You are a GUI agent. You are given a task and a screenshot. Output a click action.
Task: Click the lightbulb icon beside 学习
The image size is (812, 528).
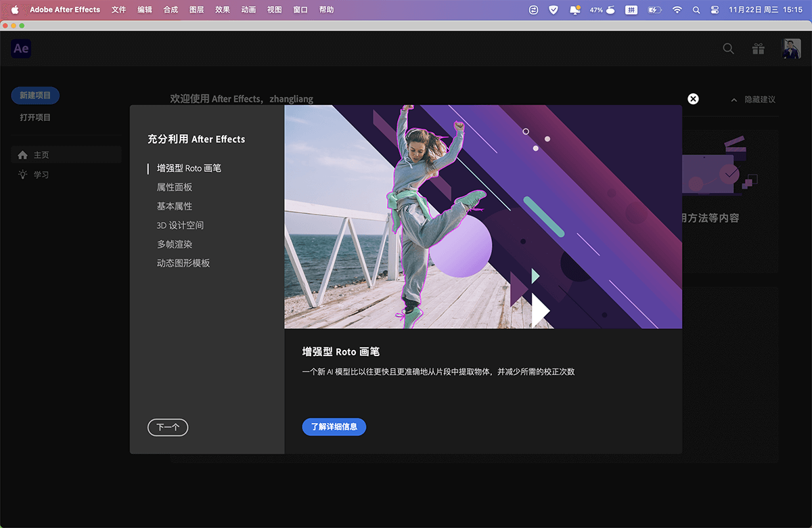[x=23, y=175]
